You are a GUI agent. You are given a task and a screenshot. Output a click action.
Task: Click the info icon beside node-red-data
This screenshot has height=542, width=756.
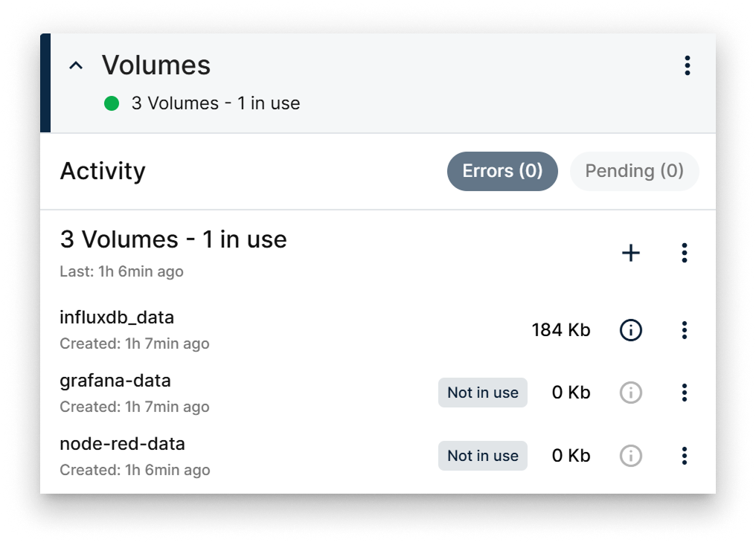(x=630, y=456)
